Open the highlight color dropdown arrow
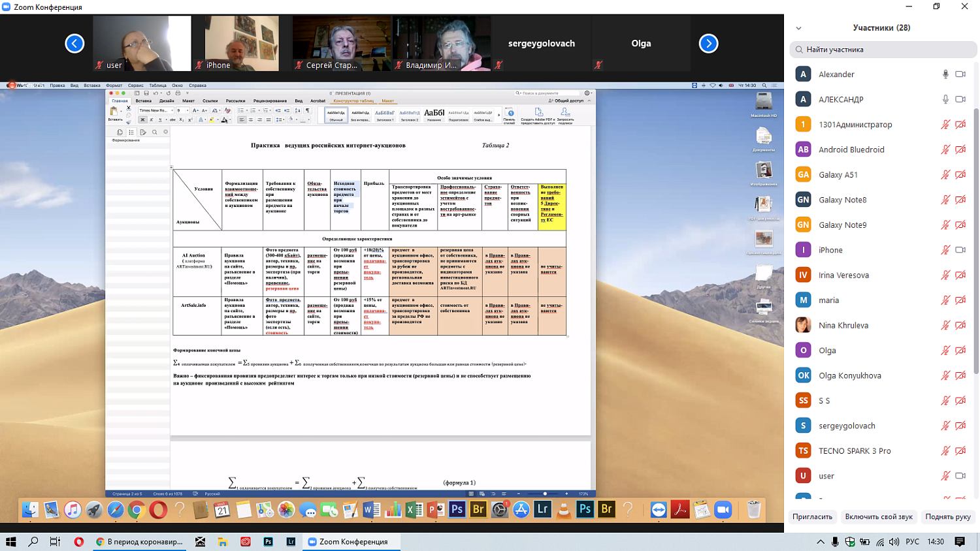 [x=218, y=120]
